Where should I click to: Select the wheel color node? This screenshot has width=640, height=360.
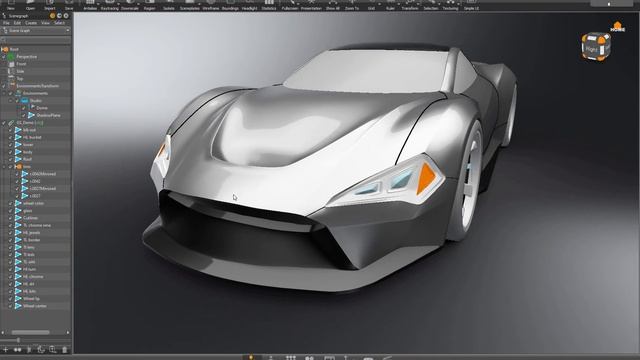pyautogui.click(x=33, y=204)
